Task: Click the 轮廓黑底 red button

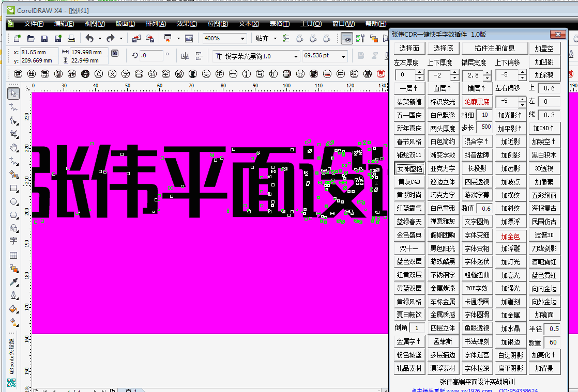Action: point(477,102)
